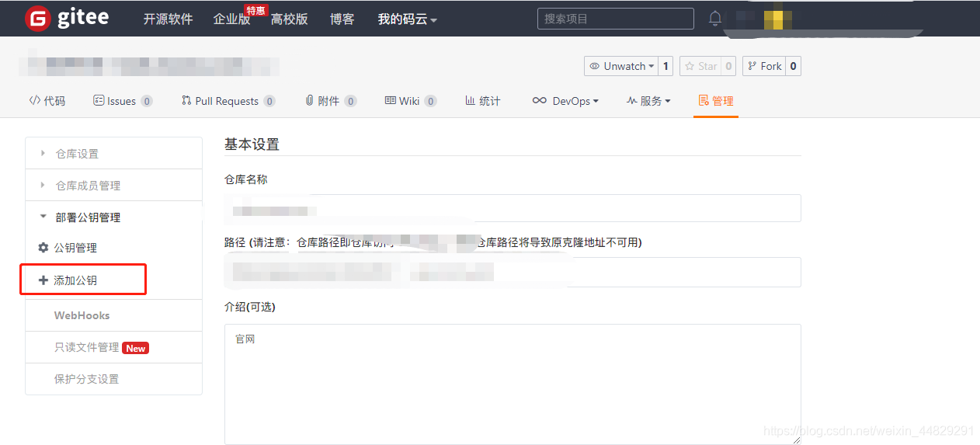Click the 介绍 textarea containing 官网
980x445 pixels.
point(513,384)
